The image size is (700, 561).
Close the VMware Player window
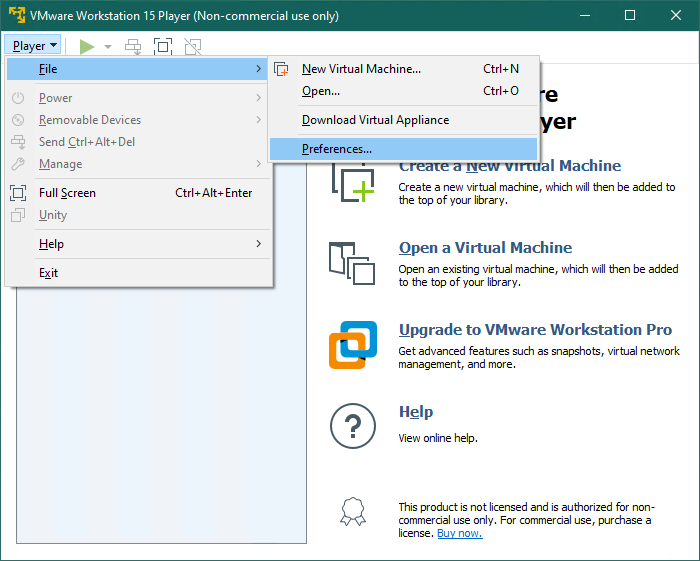point(676,16)
